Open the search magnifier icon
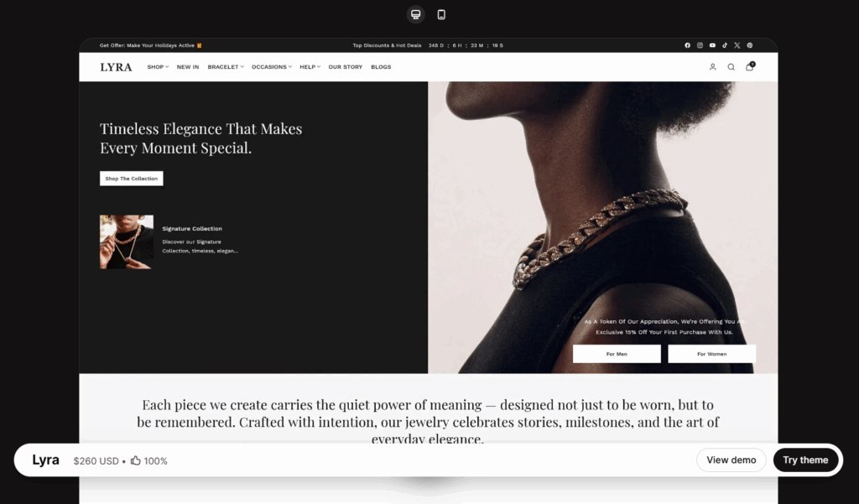 coord(731,67)
